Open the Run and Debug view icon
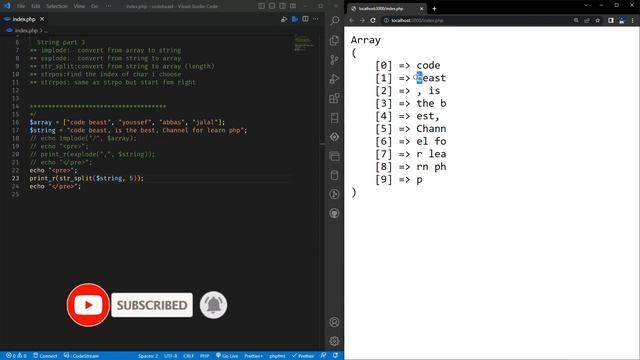Image resolution: width=640 pixels, height=360 pixels. pyautogui.click(x=334, y=79)
